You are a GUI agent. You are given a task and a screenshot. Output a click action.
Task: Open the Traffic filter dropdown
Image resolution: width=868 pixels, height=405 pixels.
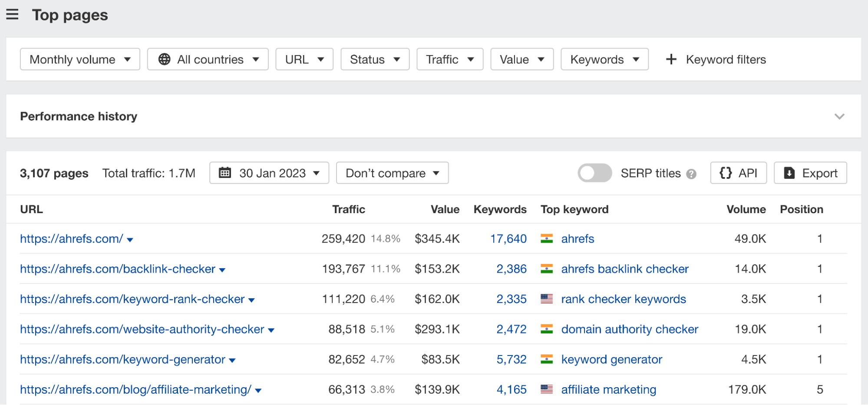pyautogui.click(x=450, y=59)
